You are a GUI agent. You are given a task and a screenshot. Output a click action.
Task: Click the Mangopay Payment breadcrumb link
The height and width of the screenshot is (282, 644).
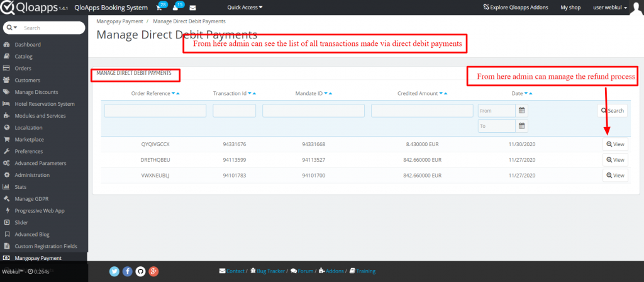119,21
